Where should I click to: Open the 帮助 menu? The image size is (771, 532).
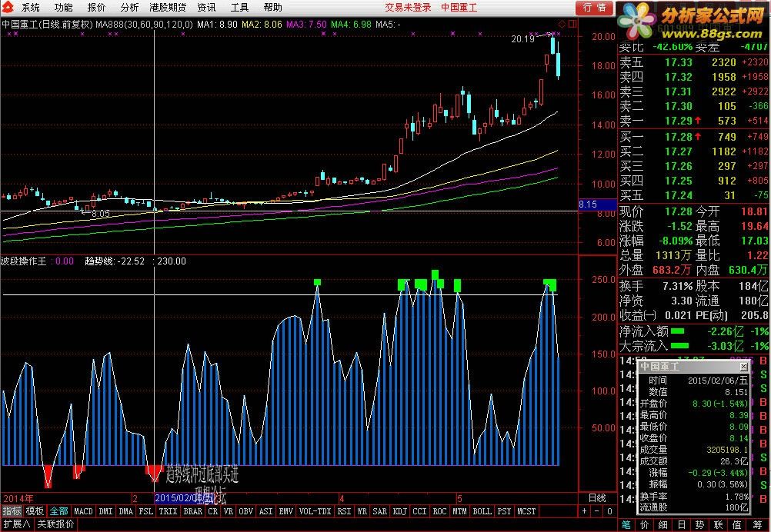point(273,8)
